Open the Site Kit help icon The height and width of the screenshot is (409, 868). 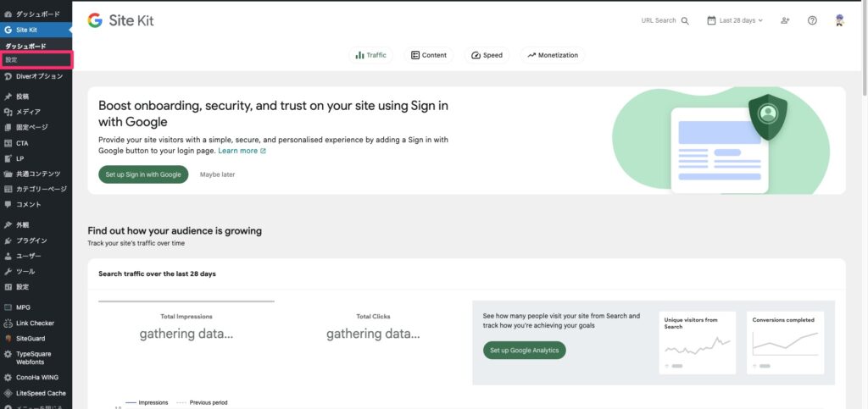812,20
